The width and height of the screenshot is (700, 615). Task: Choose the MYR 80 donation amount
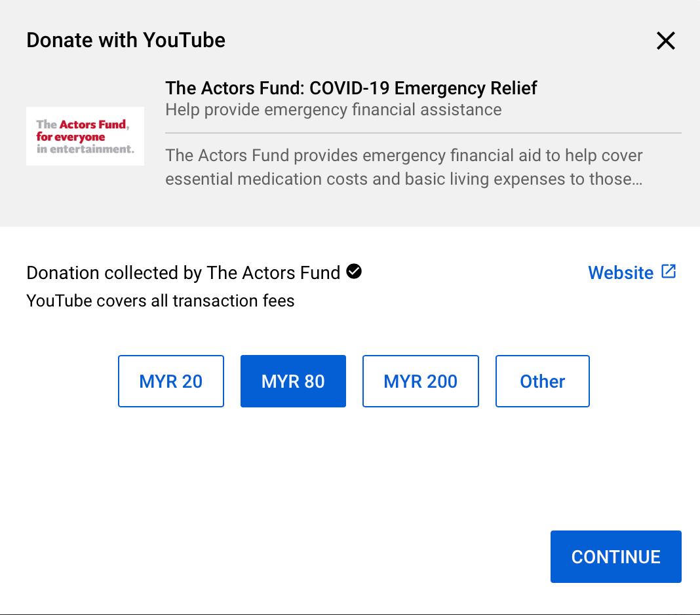[x=293, y=381]
